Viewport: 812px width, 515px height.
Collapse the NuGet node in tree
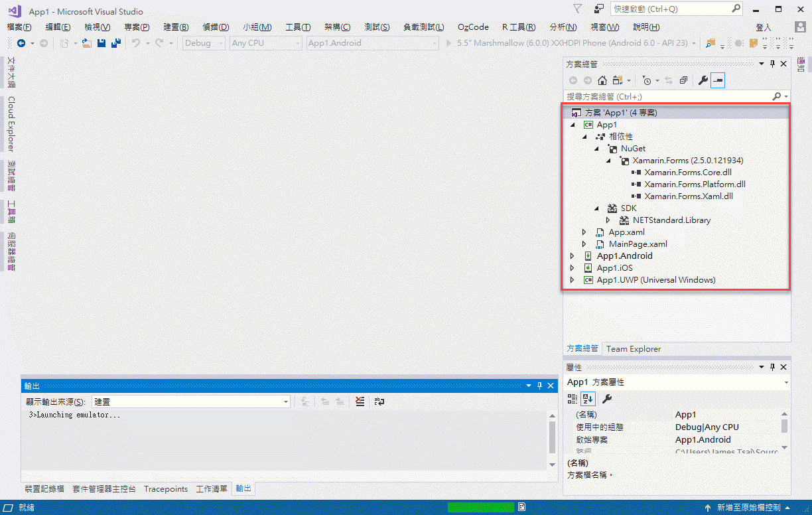click(x=596, y=149)
